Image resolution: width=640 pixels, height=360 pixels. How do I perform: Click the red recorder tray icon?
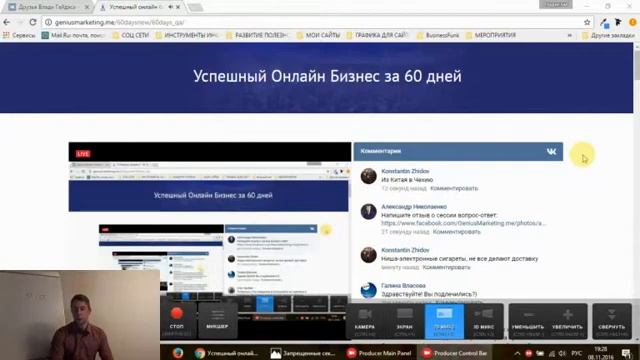click(x=528, y=353)
